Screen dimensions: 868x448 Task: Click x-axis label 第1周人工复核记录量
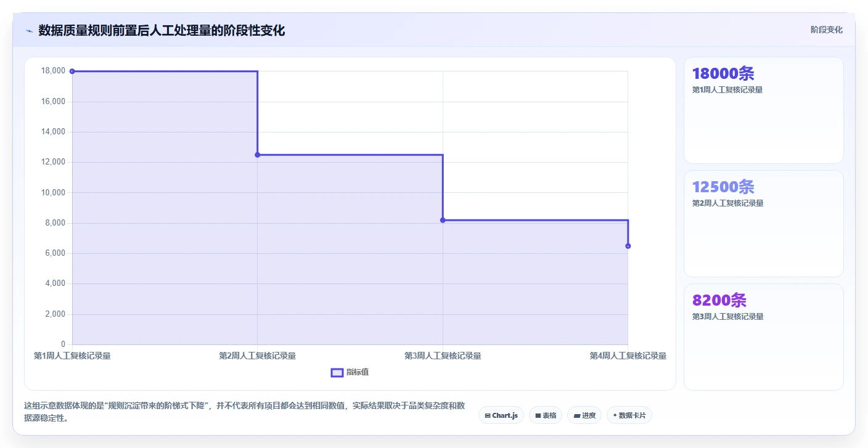coord(72,356)
